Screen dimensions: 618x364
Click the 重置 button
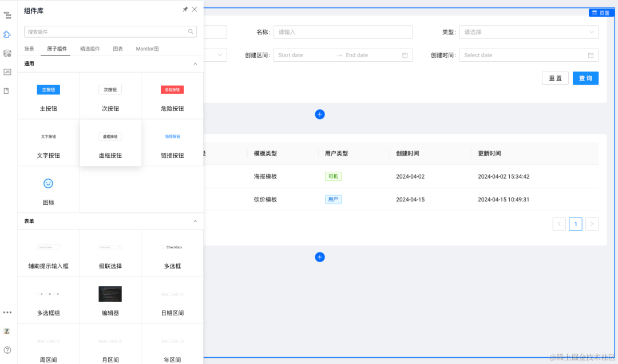pyautogui.click(x=555, y=78)
